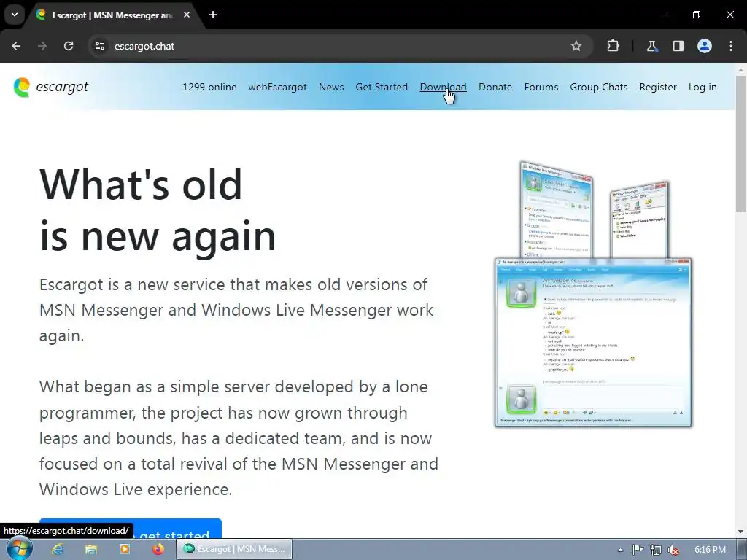Click the muted volume tray icon
747x560 pixels.
[673, 550]
